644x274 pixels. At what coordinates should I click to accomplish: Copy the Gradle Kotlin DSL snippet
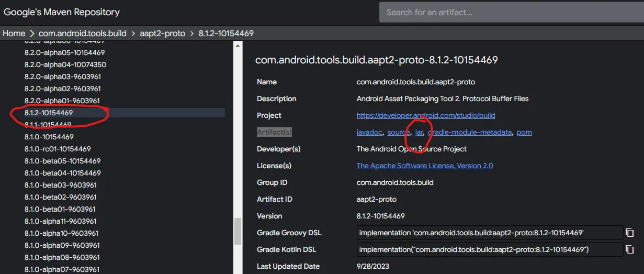(x=630, y=249)
